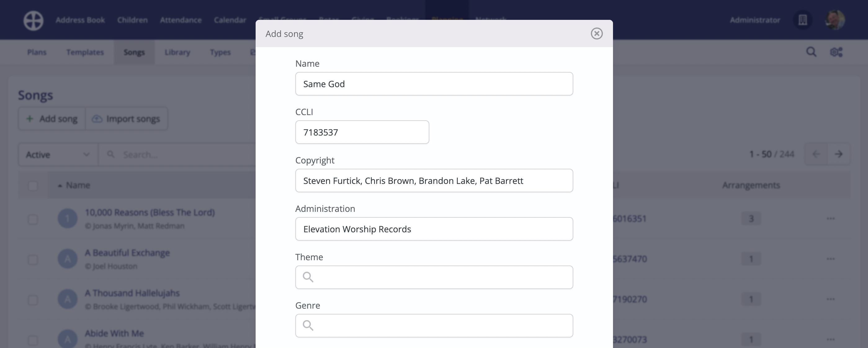868x348 pixels.
Task: Toggle the select-all checkbox in header
Action: click(x=33, y=185)
